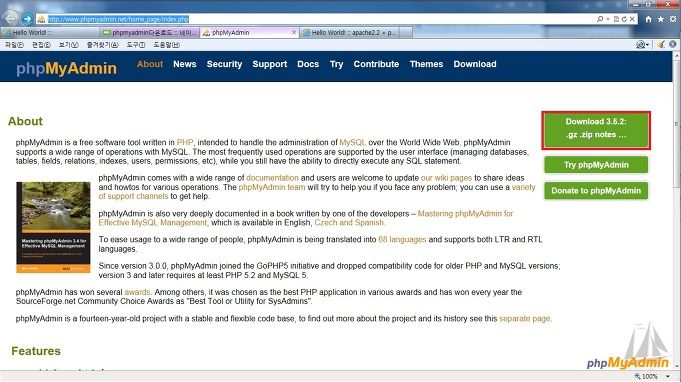Click the Mastering phpMyAdmin book cover image

[53, 227]
